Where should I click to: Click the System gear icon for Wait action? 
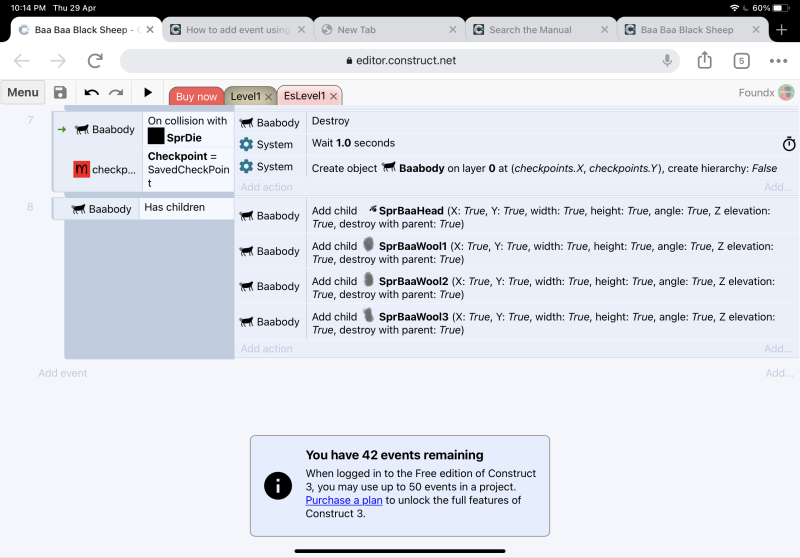(x=246, y=144)
